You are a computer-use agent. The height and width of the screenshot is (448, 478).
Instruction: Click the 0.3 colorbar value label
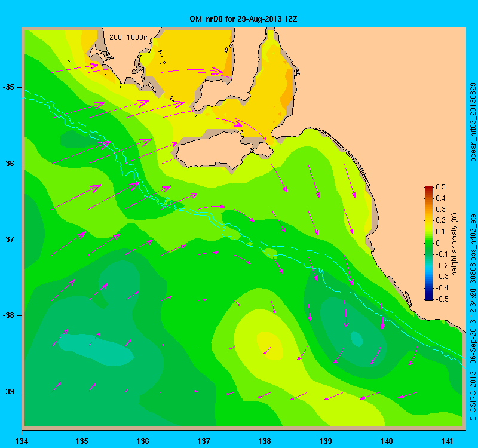pos(440,210)
